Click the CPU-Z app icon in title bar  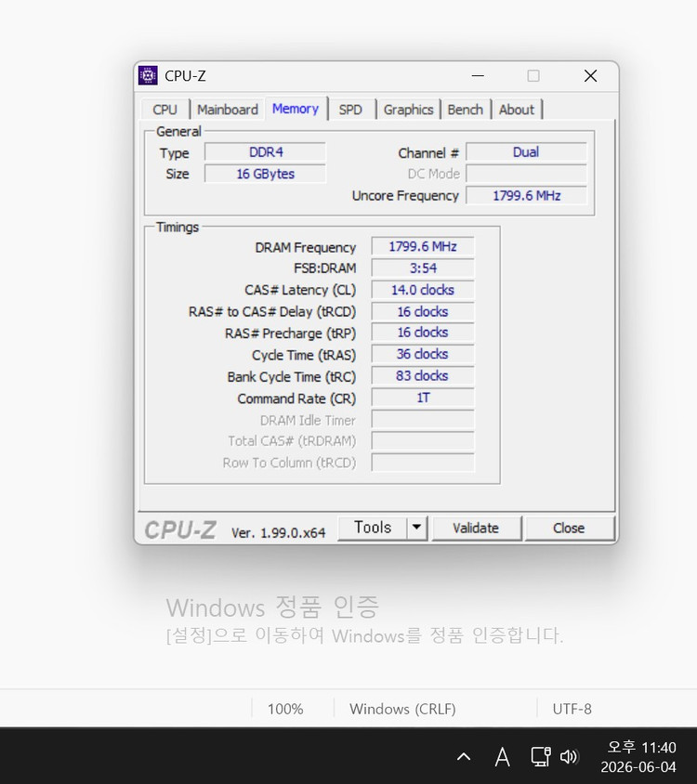[x=148, y=75]
